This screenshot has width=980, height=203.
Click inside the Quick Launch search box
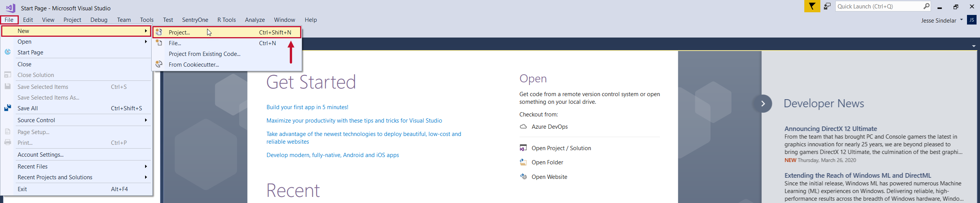pyautogui.click(x=879, y=7)
